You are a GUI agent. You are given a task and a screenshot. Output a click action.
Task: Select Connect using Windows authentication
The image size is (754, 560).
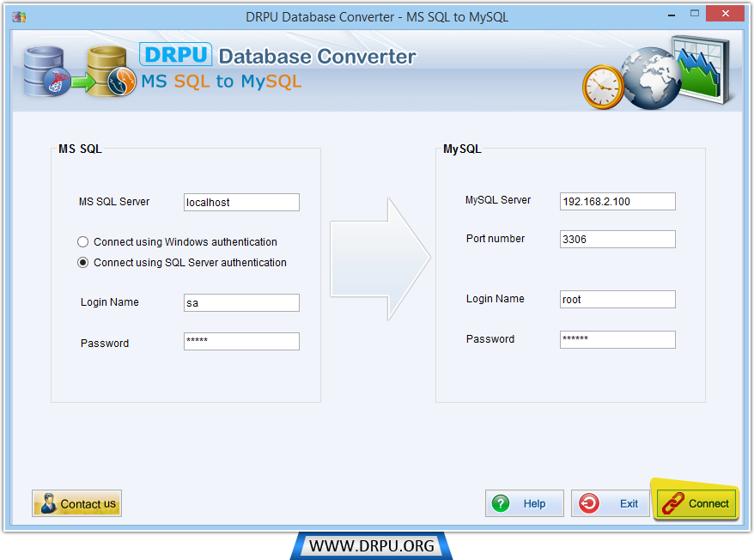pyautogui.click(x=177, y=241)
